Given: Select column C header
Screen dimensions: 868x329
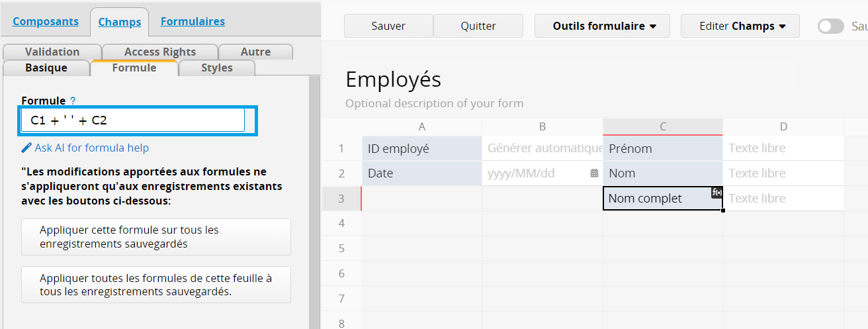Looking at the screenshot, I should pyautogui.click(x=662, y=126).
